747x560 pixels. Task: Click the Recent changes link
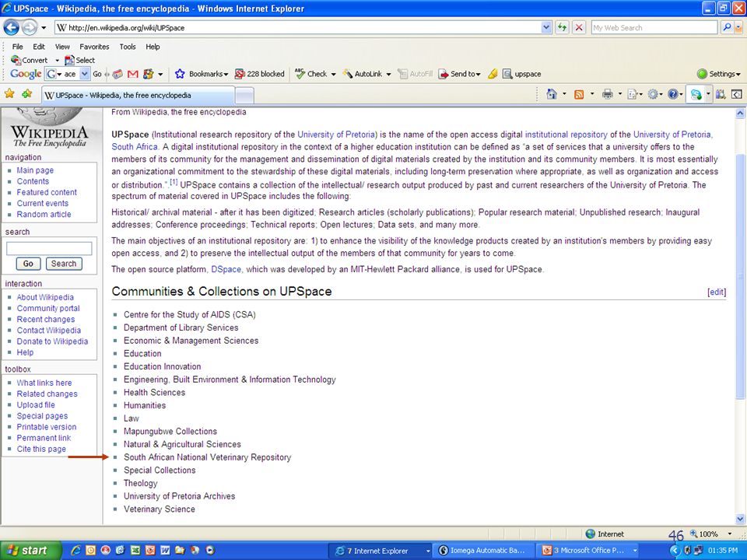pos(46,320)
